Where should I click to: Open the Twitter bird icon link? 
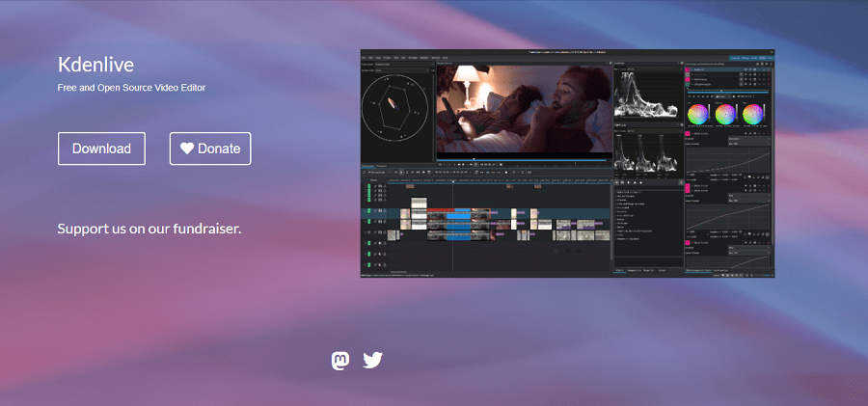click(x=372, y=361)
